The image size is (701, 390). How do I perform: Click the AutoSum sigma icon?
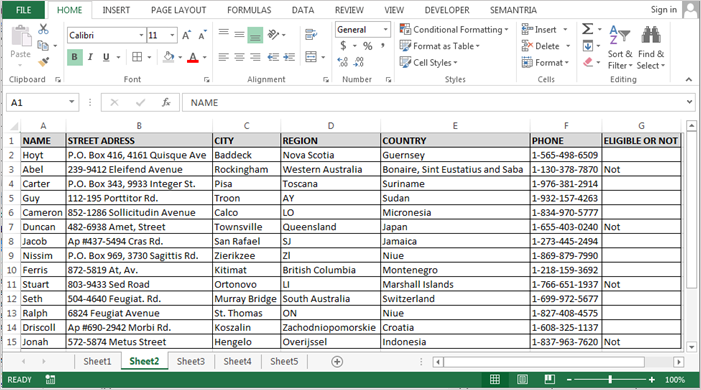[587, 29]
